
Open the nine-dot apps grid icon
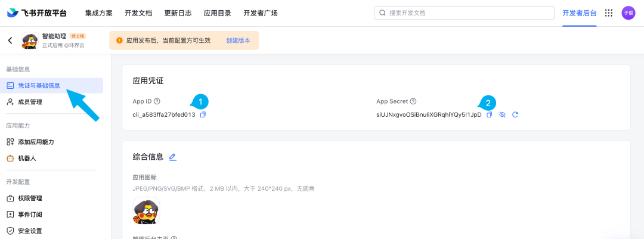coord(609,13)
